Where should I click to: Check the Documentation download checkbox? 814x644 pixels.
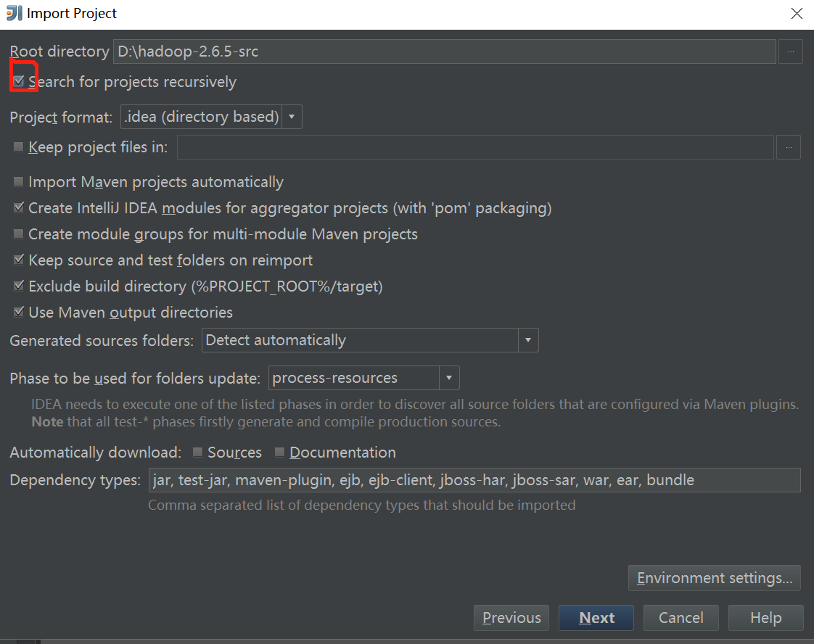279,452
